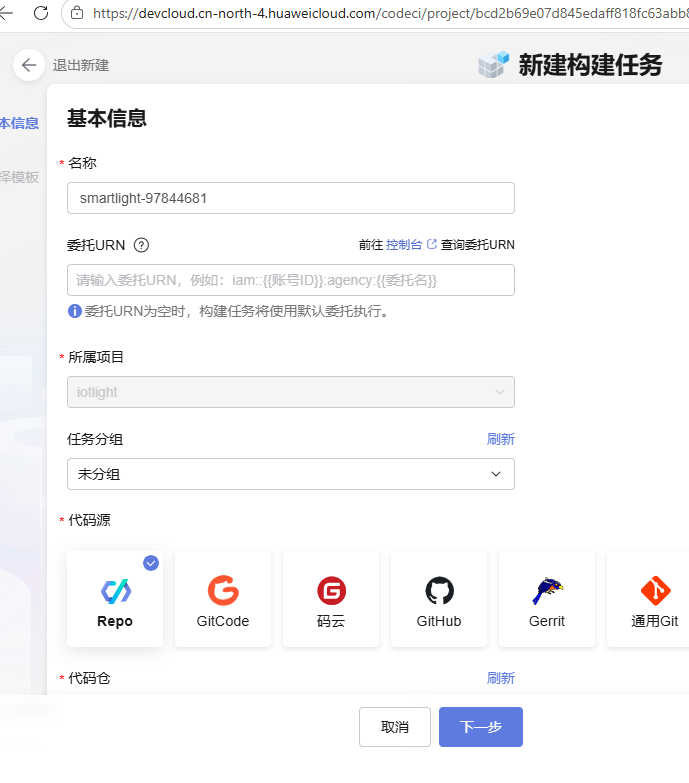The height and width of the screenshot is (783, 689).
Task: Open the 控制台 link
Action: (x=404, y=245)
